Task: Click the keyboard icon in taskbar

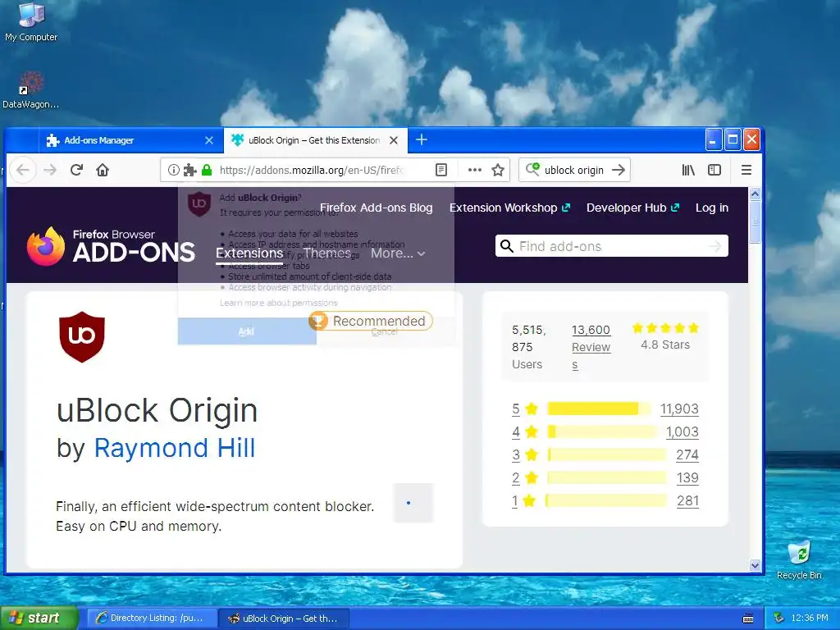Action: (748, 619)
